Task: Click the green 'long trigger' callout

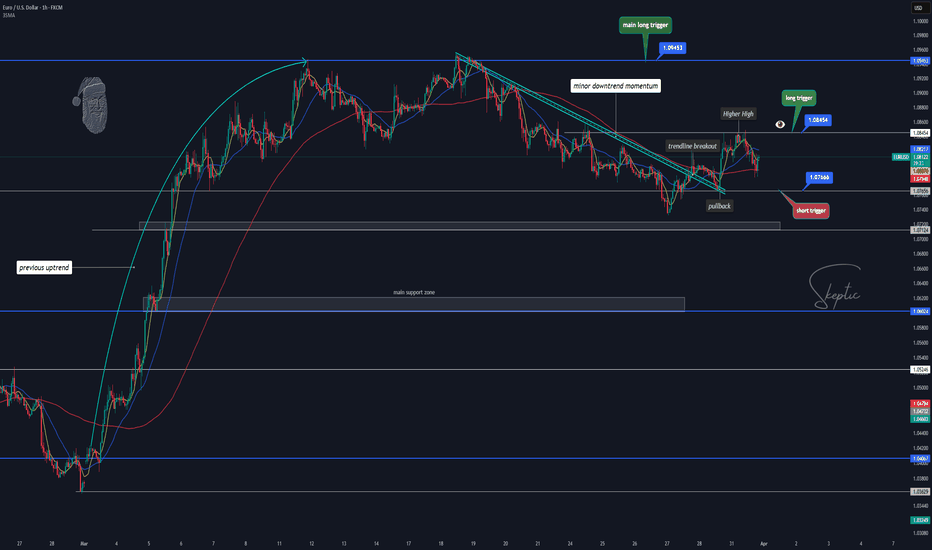Action: click(798, 98)
